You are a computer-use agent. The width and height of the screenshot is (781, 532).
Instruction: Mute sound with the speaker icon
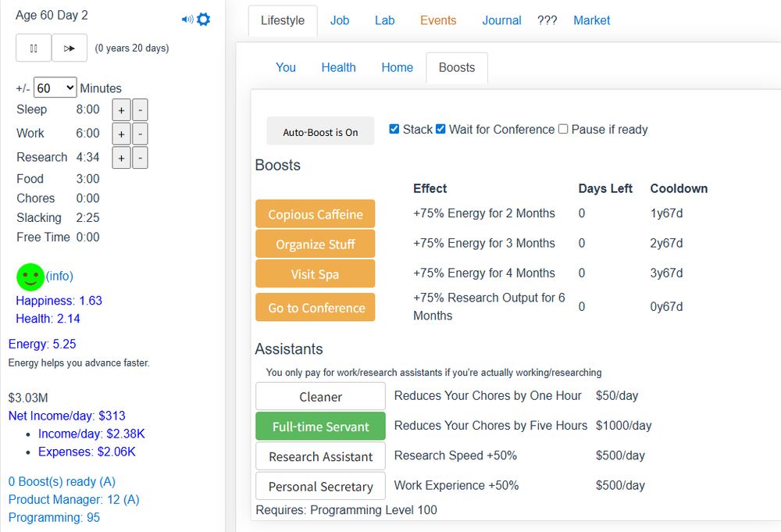[x=187, y=20]
